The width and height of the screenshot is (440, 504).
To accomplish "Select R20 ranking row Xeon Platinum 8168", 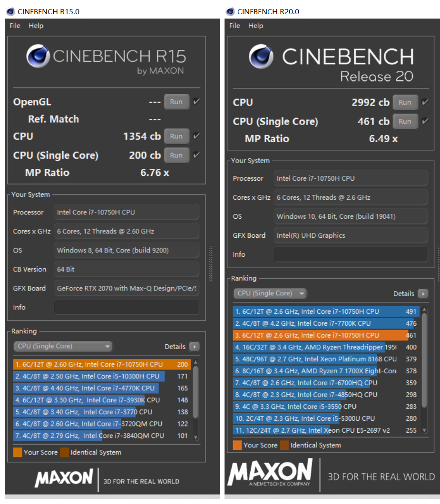I will point(326,359).
